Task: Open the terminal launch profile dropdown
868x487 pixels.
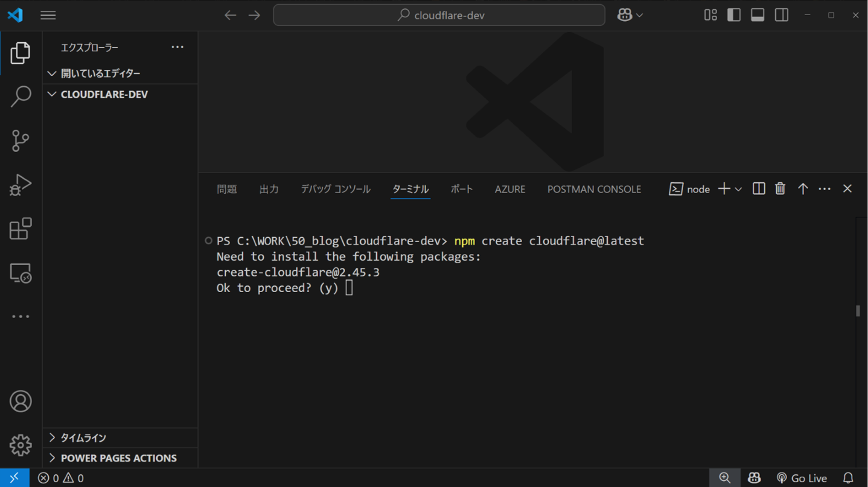Action: click(x=738, y=189)
